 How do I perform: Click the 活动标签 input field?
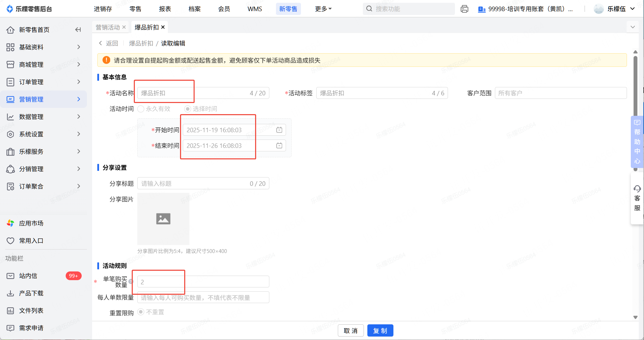coord(382,93)
